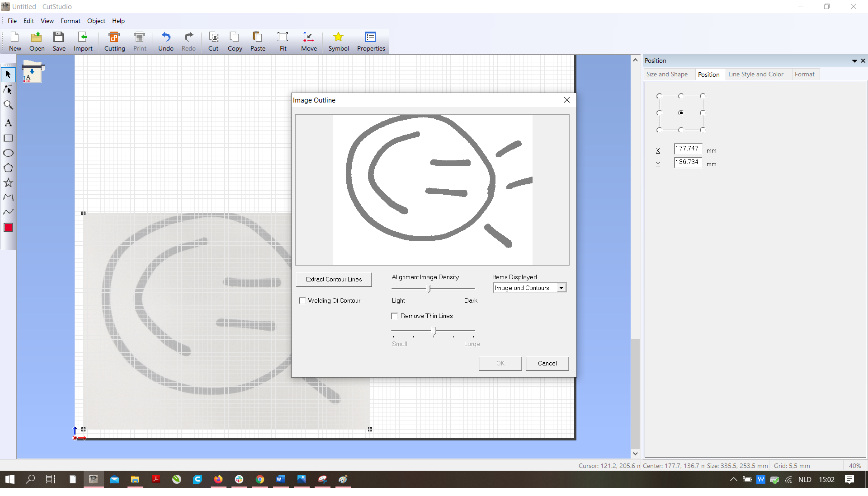Open the Help menu
Image resolution: width=868 pixels, height=496 pixels.
tap(118, 21)
